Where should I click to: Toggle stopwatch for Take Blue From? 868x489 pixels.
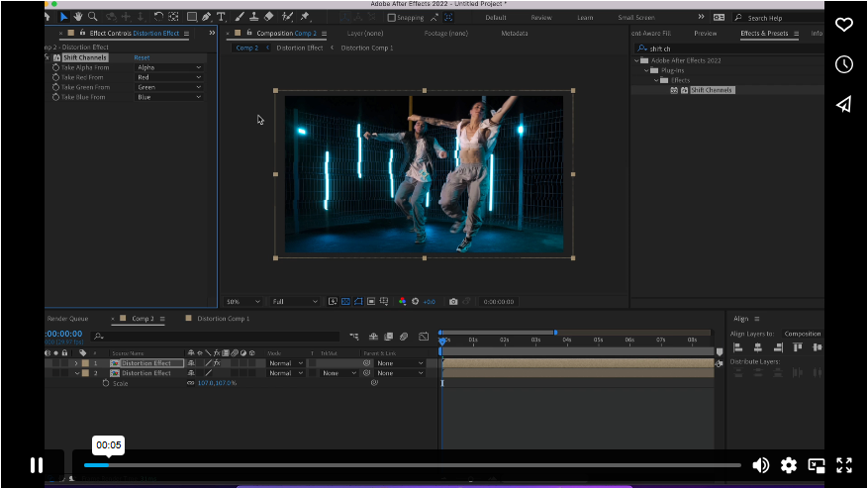pyautogui.click(x=55, y=97)
